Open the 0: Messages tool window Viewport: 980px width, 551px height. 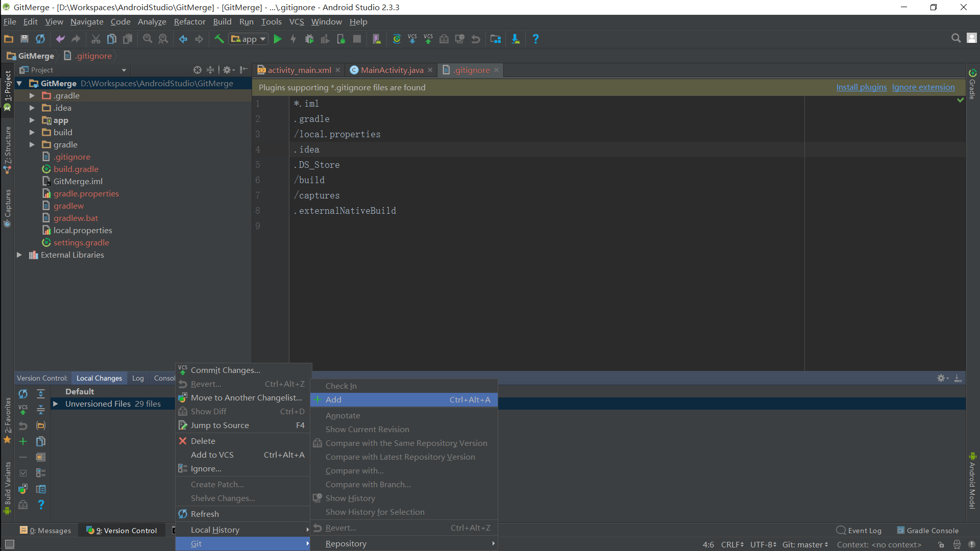pos(45,531)
